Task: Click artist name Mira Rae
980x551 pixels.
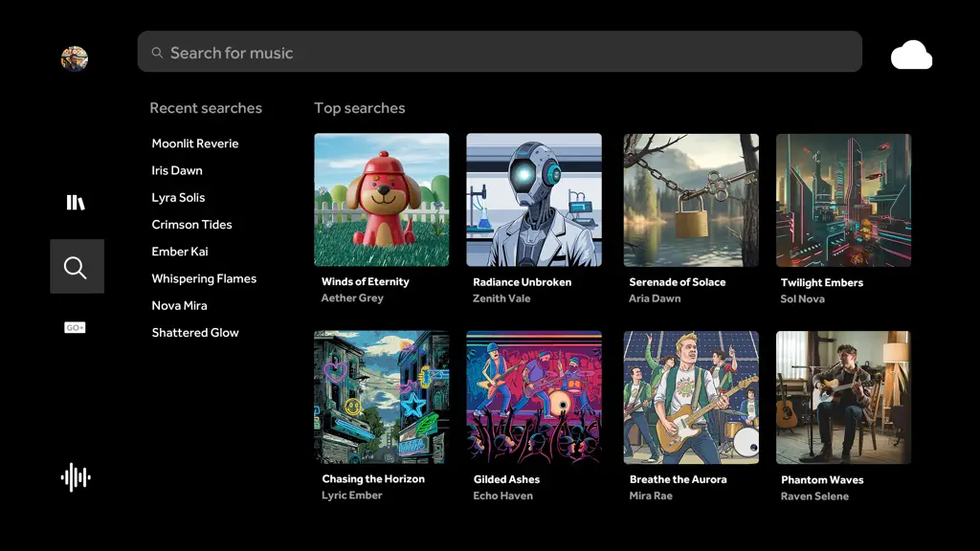Action: [651, 496]
